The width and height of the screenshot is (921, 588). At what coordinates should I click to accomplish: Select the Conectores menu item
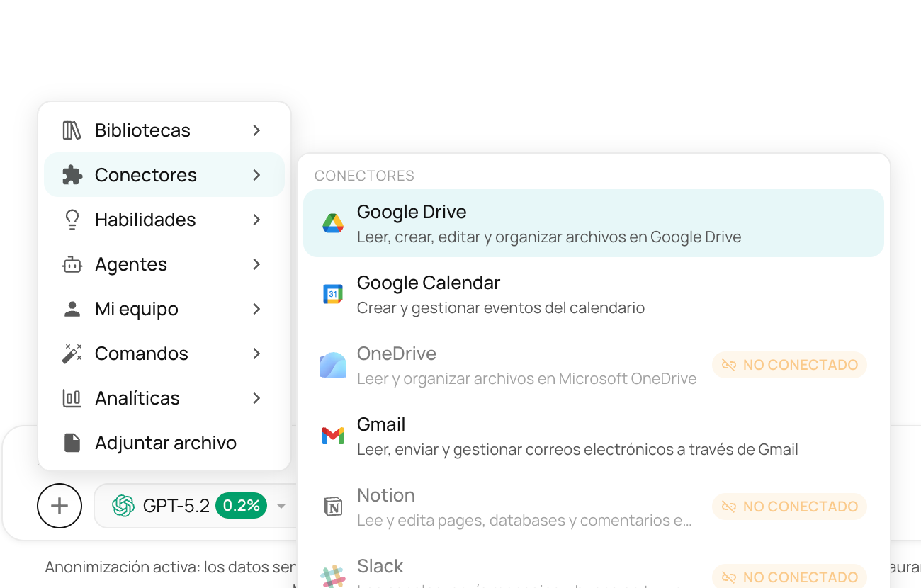click(164, 175)
